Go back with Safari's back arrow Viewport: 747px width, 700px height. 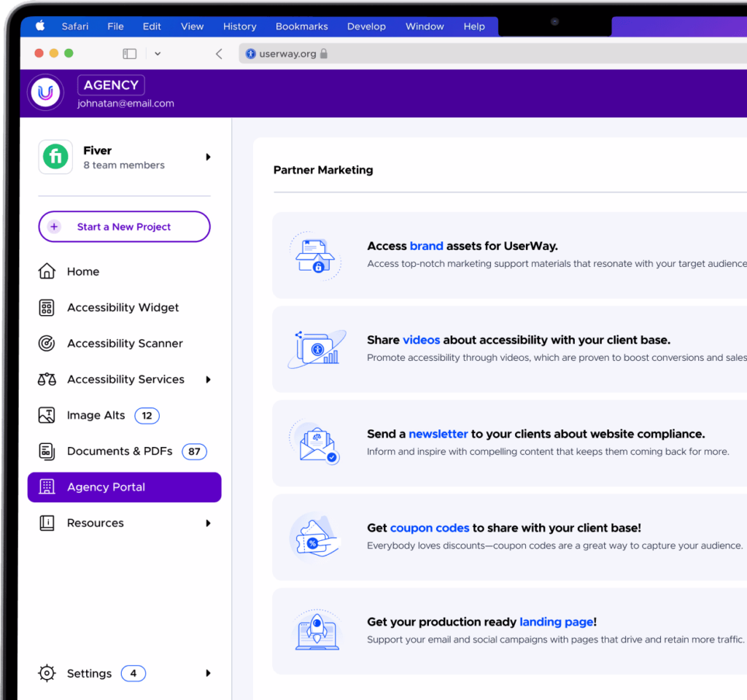point(219,54)
